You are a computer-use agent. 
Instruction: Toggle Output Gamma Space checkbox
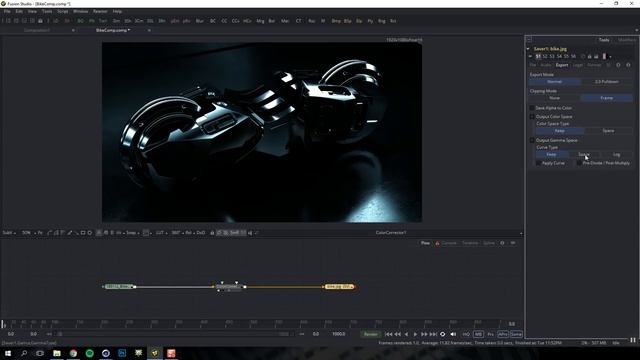click(x=532, y=140)
